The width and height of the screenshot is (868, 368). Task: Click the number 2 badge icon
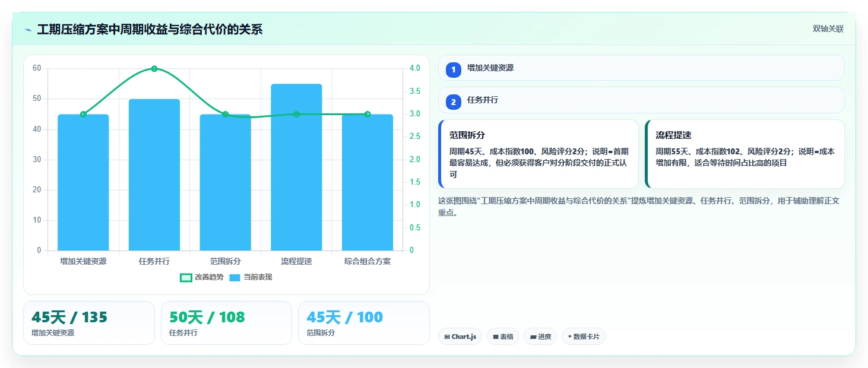coord(454,102)
